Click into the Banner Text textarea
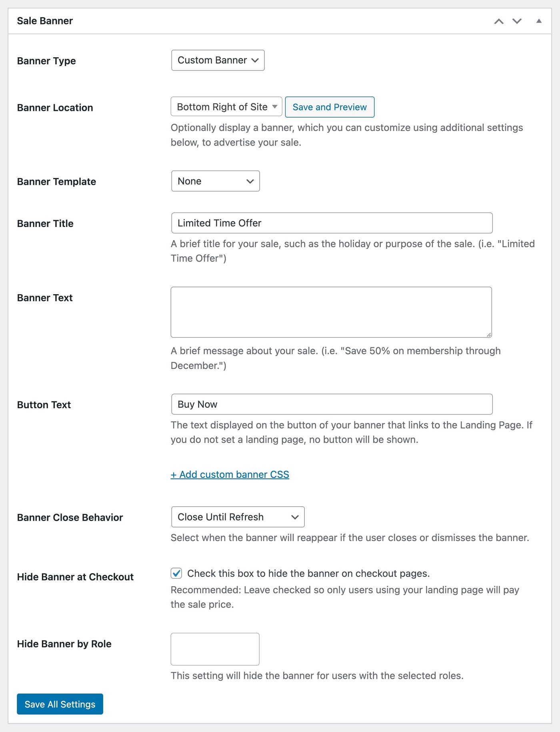 [x=331, y=312]
